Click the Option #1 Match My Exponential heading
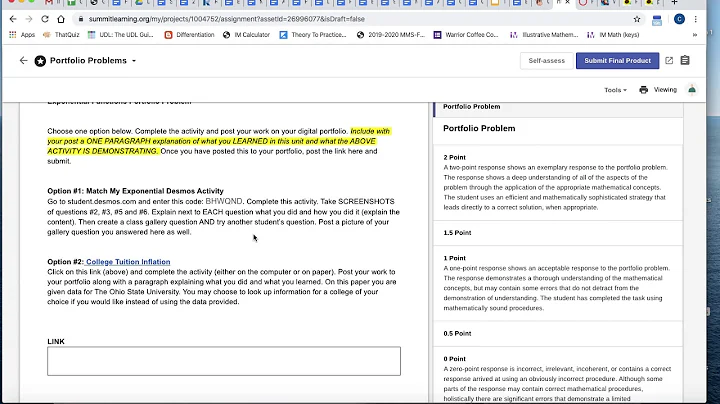The height and width of the screenshot is (404, 720). coord(135,191)
